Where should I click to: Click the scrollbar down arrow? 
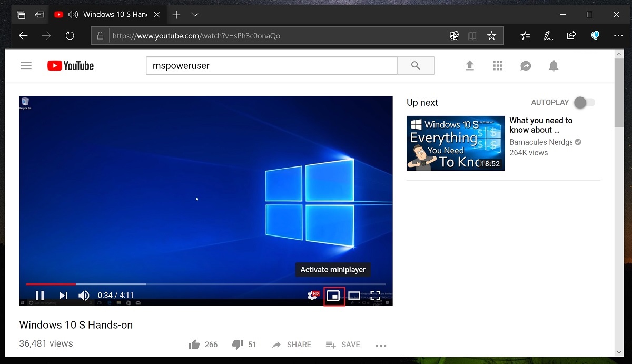[x=619, y=352]
